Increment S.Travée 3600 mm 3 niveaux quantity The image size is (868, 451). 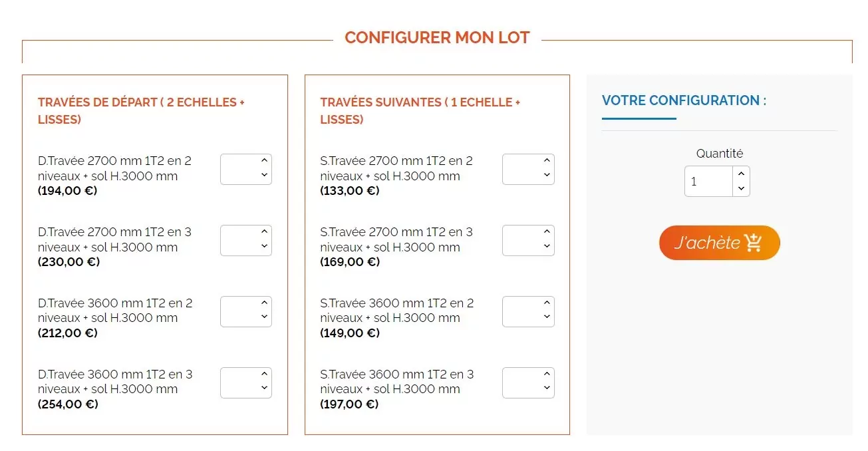547,374
